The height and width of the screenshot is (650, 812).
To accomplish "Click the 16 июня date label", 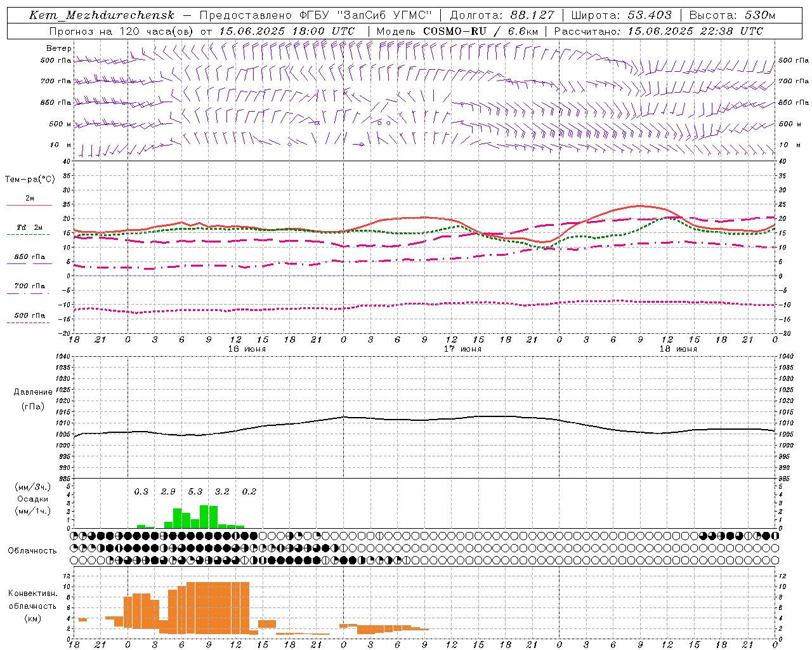I will (x=247, y=349).
